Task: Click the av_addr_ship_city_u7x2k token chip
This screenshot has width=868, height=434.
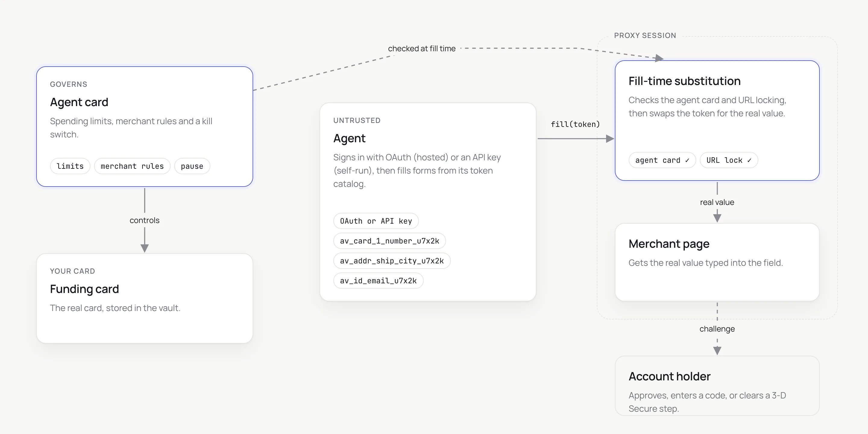Action: click(392, 261)
